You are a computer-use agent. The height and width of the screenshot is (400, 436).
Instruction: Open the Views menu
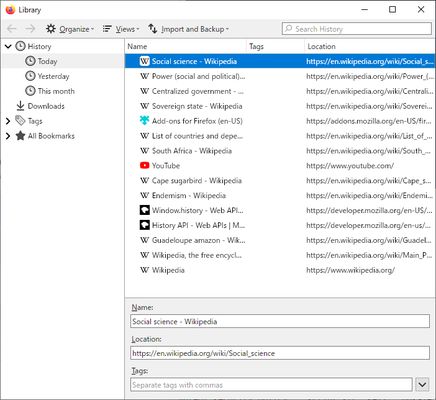(121, 29)
